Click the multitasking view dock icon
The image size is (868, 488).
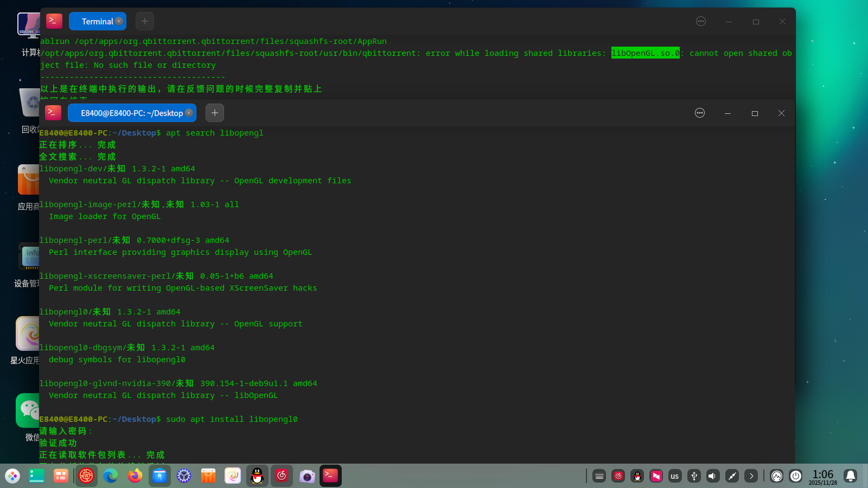[36, 476]
